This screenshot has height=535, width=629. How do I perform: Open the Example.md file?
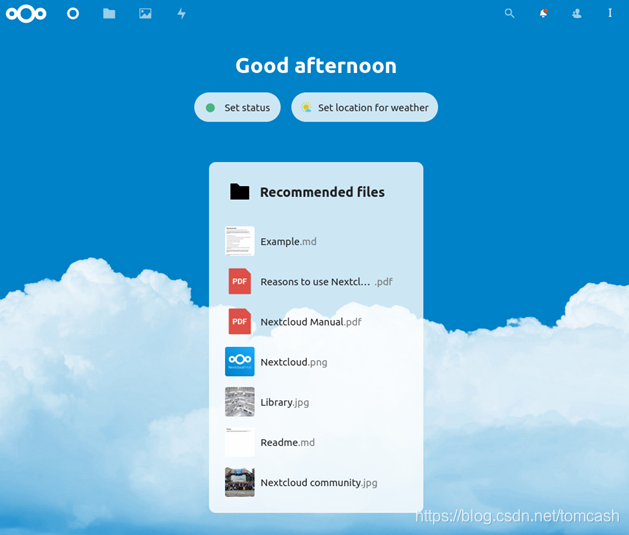[316, 241]
